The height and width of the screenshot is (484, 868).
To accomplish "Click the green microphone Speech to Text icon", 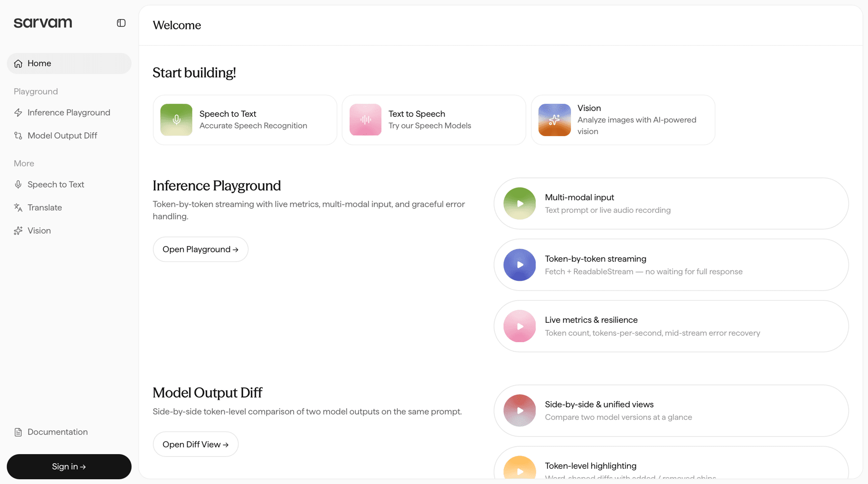I will tap(176, 120).
